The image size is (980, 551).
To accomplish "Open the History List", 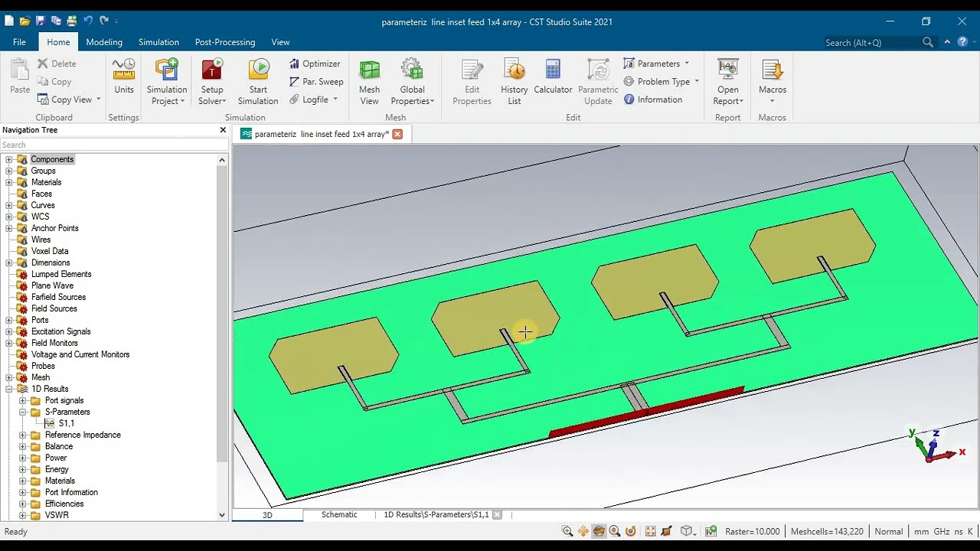I will point(514,82).
